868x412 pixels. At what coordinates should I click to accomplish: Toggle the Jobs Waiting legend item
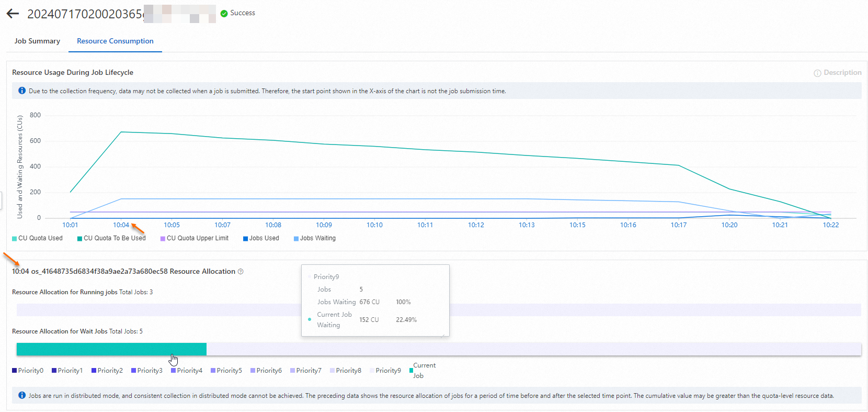click(315, 238)
